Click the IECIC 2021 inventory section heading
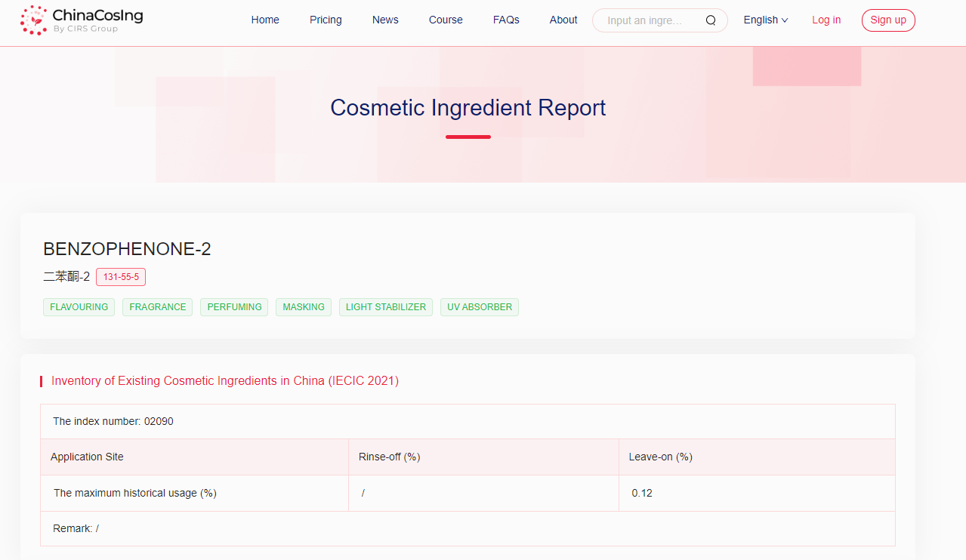The width and height of the screenshot is (966, 560). click(x=224, y=381)
